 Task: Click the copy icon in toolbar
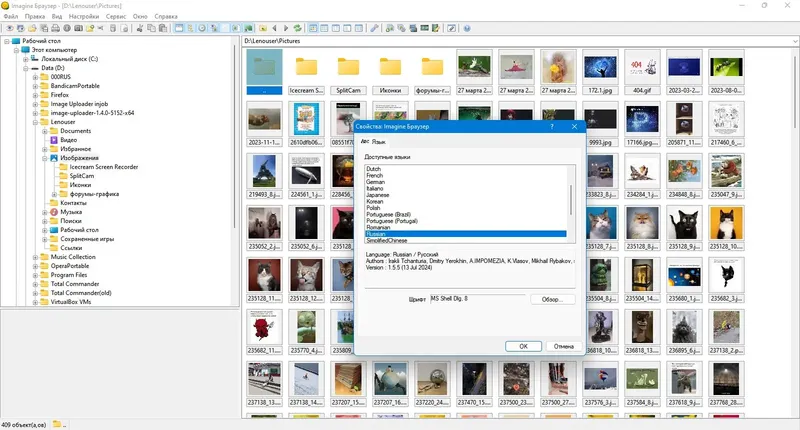(x=151, y=28)
